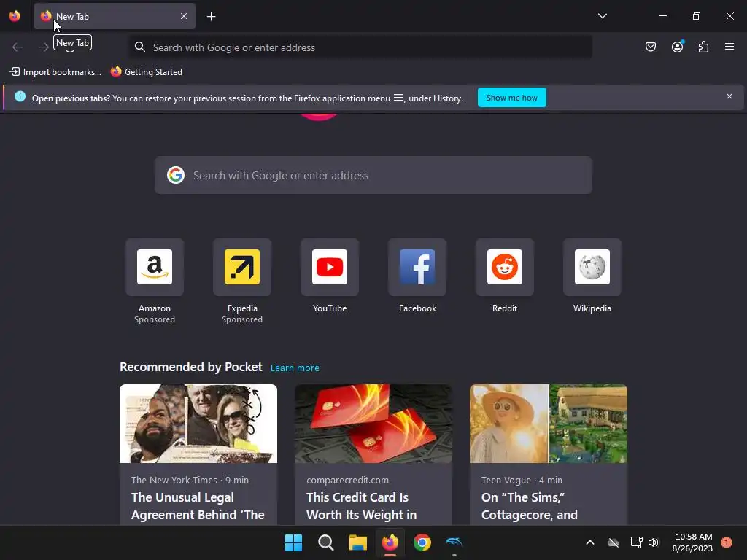Open Windows taskbar search
The height and width of the screenshot is (560, 747).
click(x=326, y=542)
